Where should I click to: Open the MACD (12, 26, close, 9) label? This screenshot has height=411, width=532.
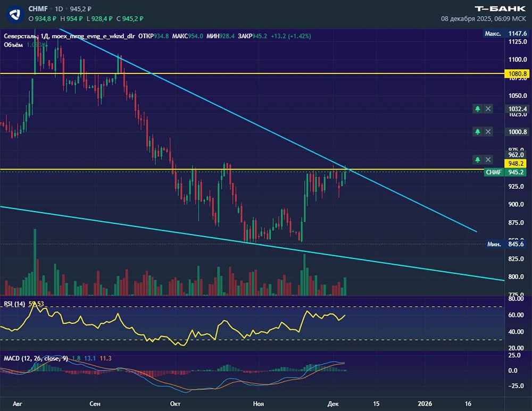point(36,358)
